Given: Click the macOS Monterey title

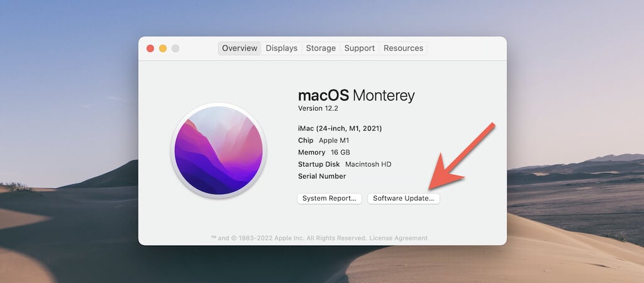Looking at the screenshot, I should [356, 96].
